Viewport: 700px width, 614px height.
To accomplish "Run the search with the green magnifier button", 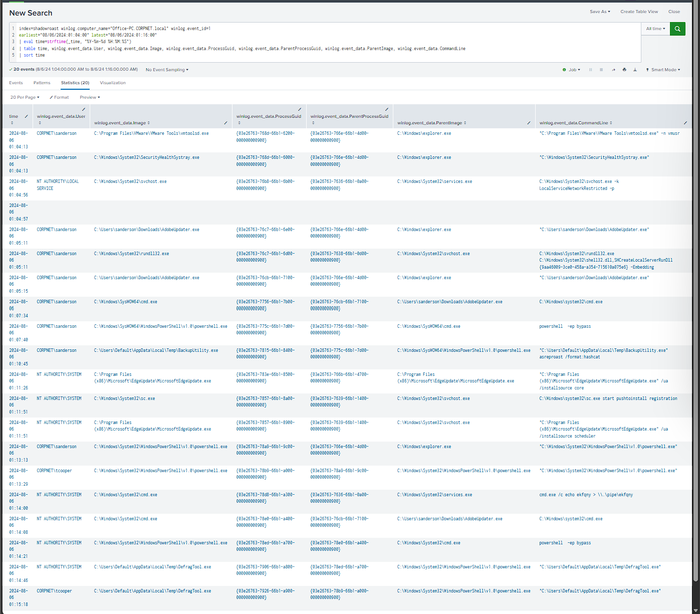I will (677, 29).
